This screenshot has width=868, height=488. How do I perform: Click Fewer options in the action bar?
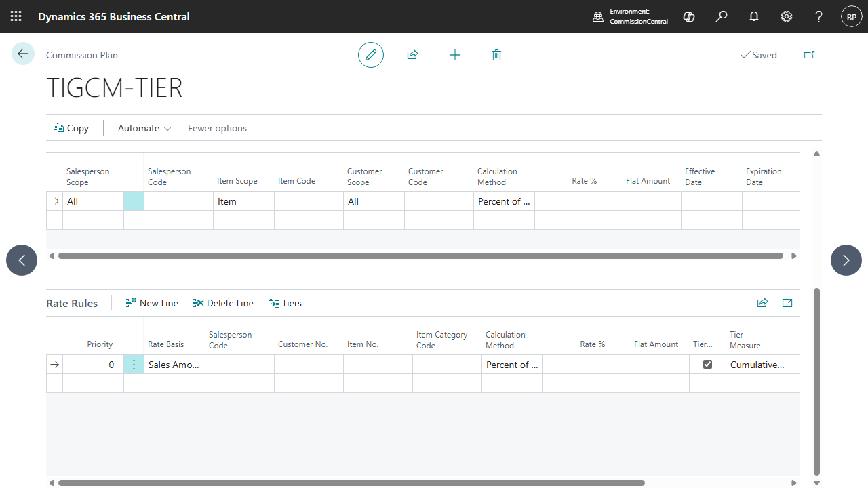point(217,128)
